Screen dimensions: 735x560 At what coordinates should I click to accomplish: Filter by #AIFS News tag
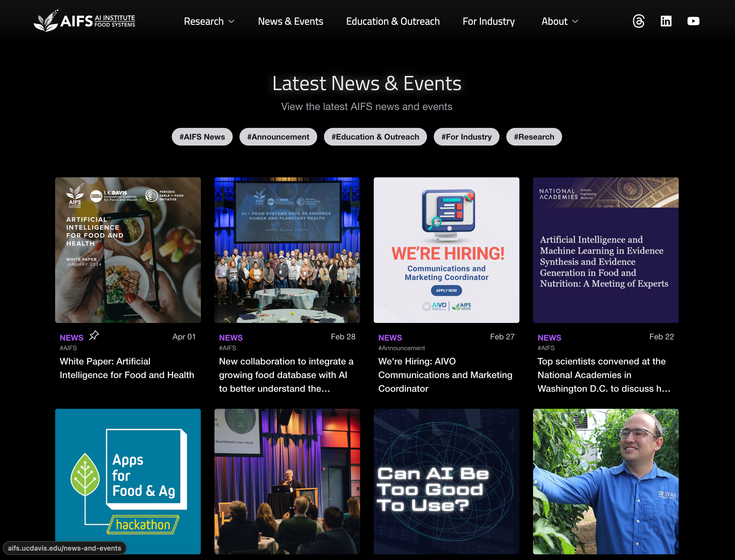202,137
